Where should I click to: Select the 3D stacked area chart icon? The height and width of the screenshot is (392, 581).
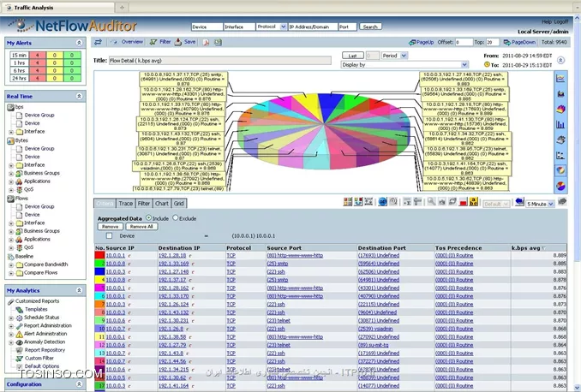coord(560,110)
